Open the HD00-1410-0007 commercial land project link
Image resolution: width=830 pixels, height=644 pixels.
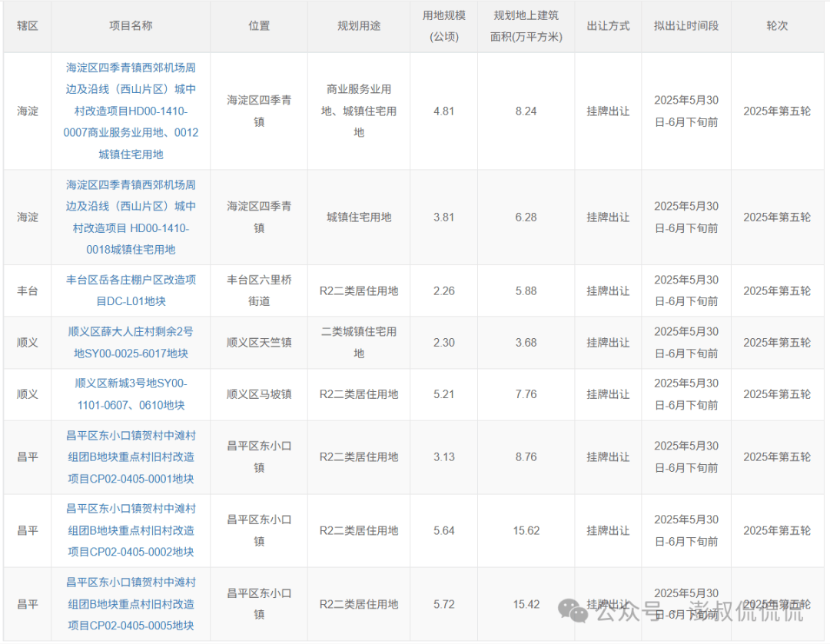pos(131,111)
